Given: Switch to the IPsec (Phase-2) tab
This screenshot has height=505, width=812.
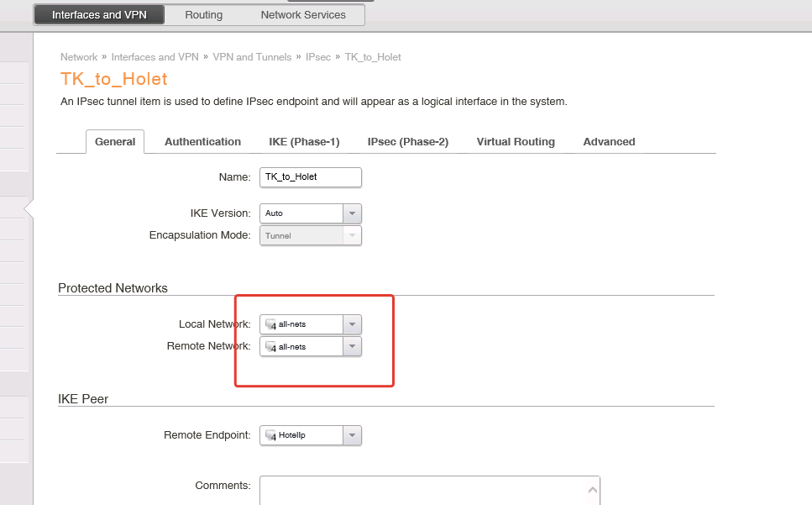Looking at the screenshot, I should (407, 142).
